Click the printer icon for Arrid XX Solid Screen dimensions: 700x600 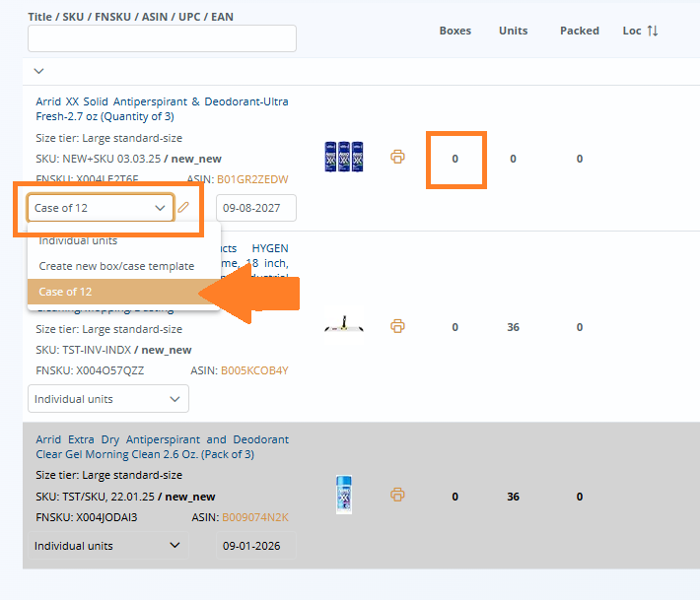pyautogui.click(x=397, y=158)
